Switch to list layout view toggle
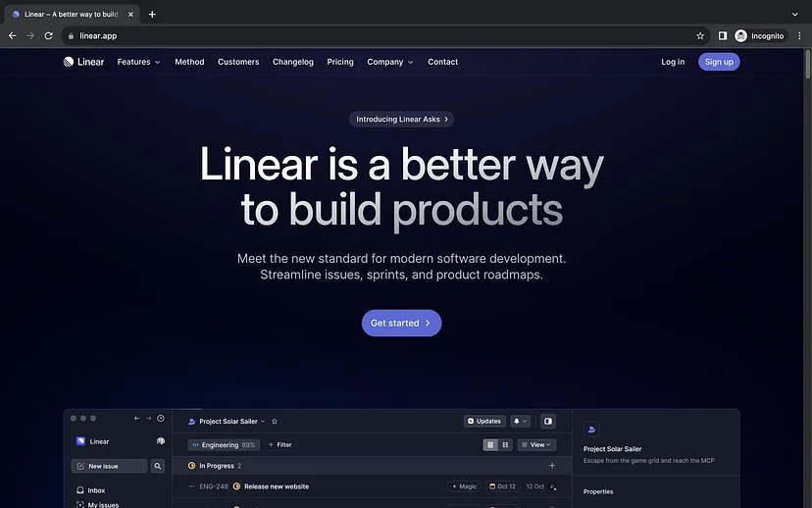This screenshot has width=812, height=508. (490, 444)
